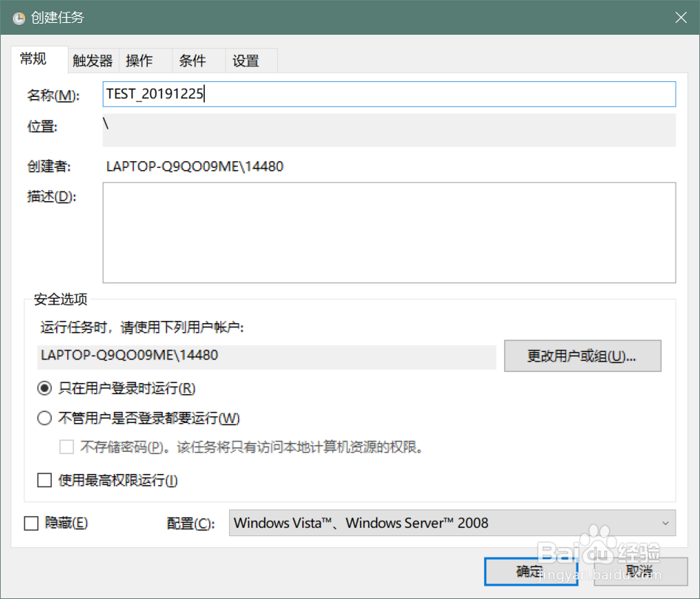700x599 pixels.
Task: Open the 设置 tab
Action: [x=251, y=61]
